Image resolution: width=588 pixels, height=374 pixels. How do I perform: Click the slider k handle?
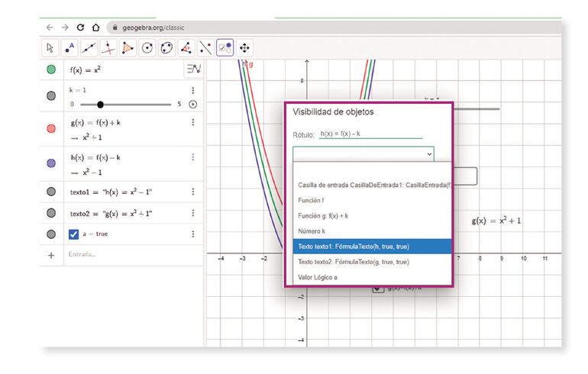point(100,105)
